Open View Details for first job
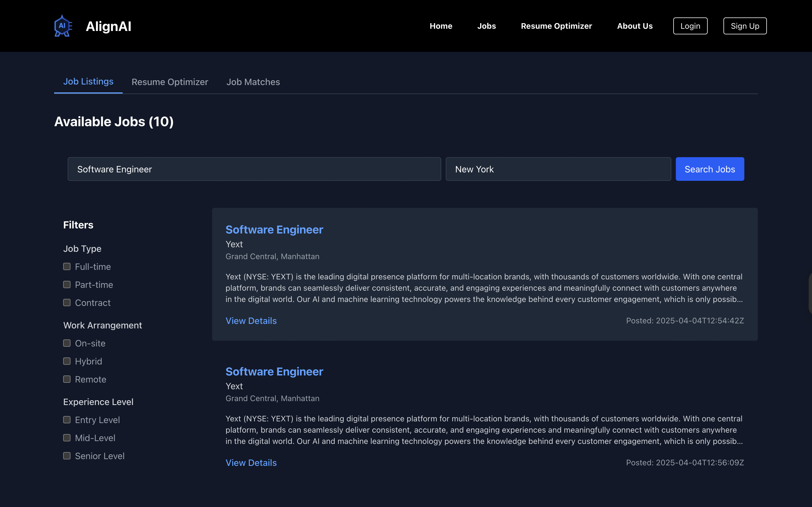812x507 pixels. point(251,321)
